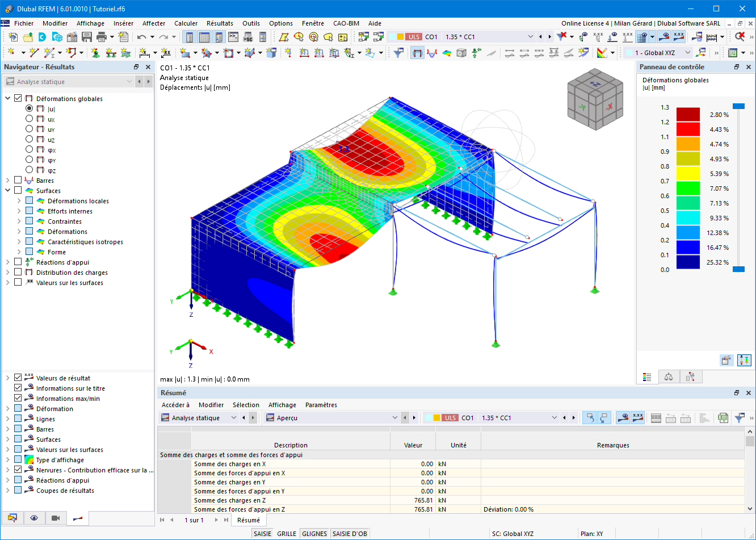The height and width of the screenshot is (540, 756).
Task: Expand the Contraintes node
Action: click(19, 221)
